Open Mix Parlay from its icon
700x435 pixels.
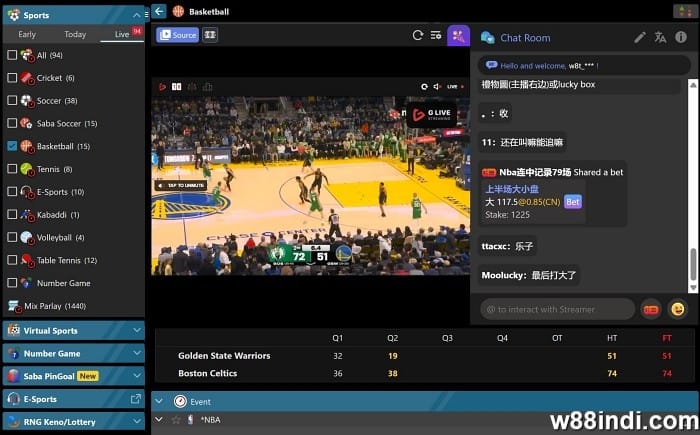coord(14,306)
